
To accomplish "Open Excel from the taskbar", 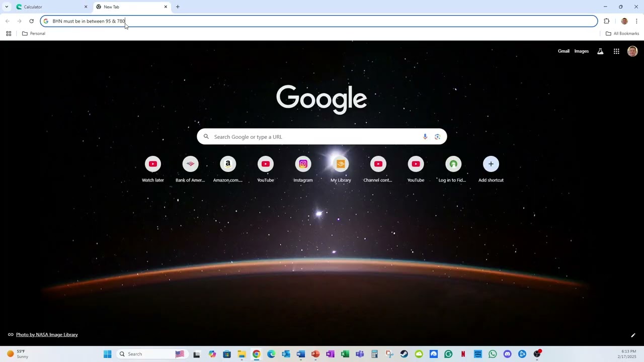I will coord(345,354).
